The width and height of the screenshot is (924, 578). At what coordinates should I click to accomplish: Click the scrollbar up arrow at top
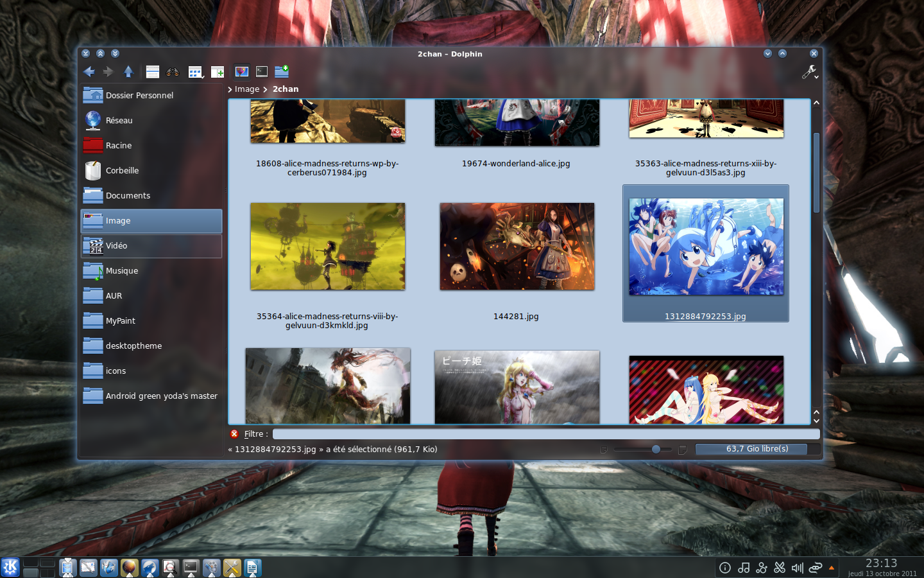pos(816,103)
